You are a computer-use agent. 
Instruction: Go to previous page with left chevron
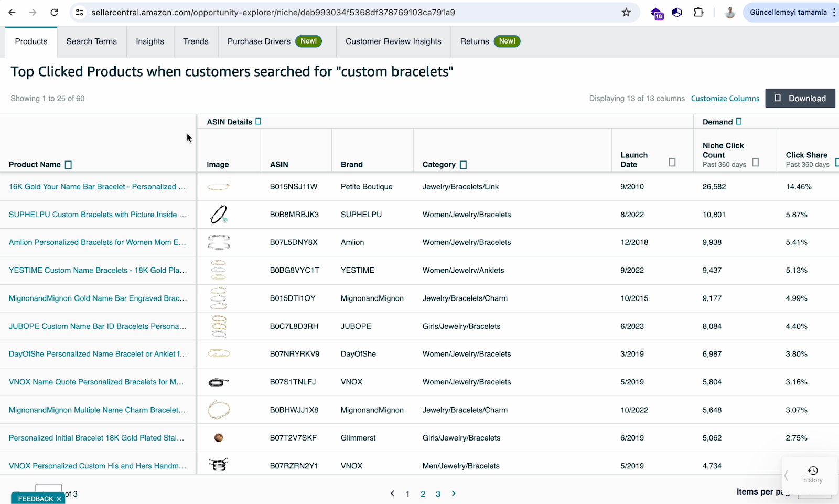[x=392, y=494]
